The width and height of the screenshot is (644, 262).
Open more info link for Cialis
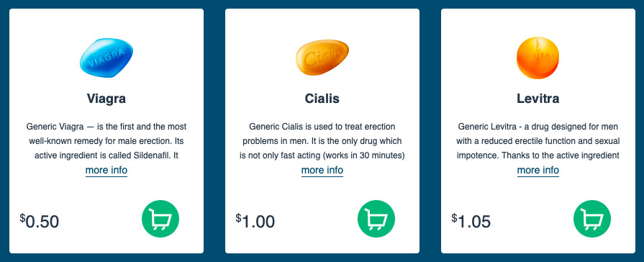[322, 170]
